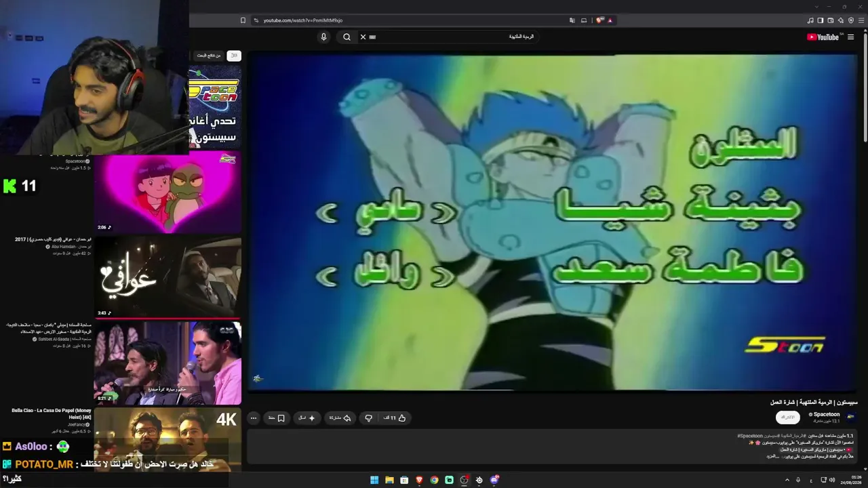The height and width of the screenshot is (488, 868).
Task: Open Discord from the taskbar
Action: click(494, 480)
